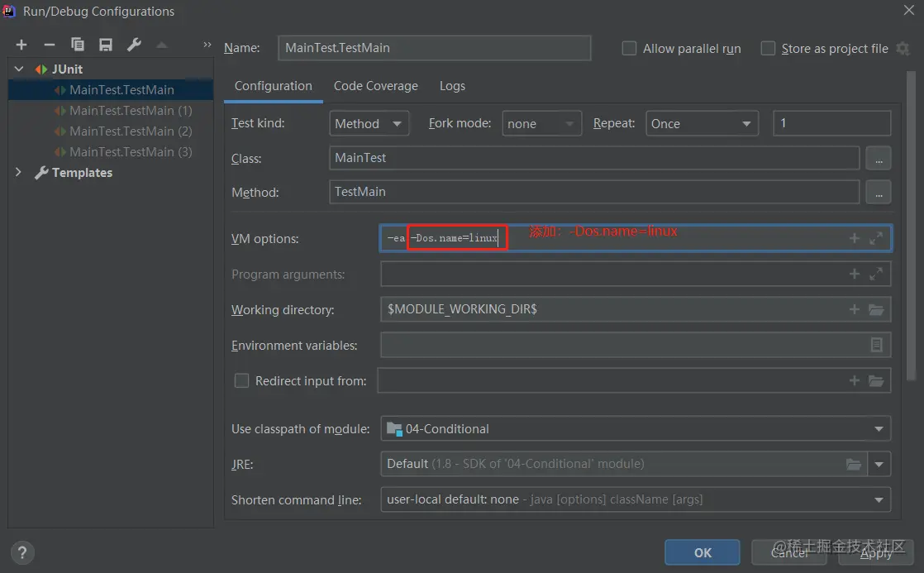The width and height of the screenshot is (924, 573).
Task: Remove the selected configuration with minus icon
Action: 50,45
